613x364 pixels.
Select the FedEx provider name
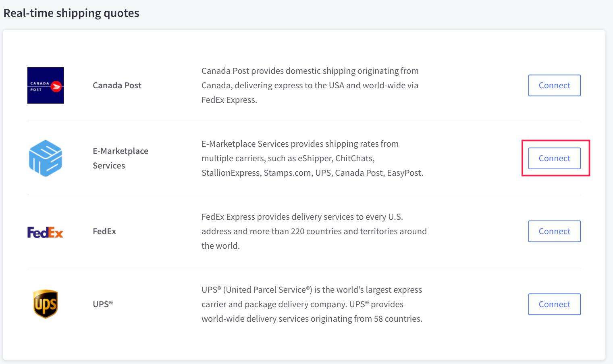(x=104, y=231)
